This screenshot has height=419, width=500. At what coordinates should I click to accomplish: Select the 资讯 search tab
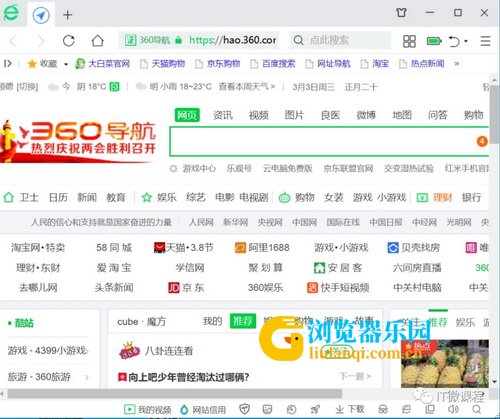point(223,115)
